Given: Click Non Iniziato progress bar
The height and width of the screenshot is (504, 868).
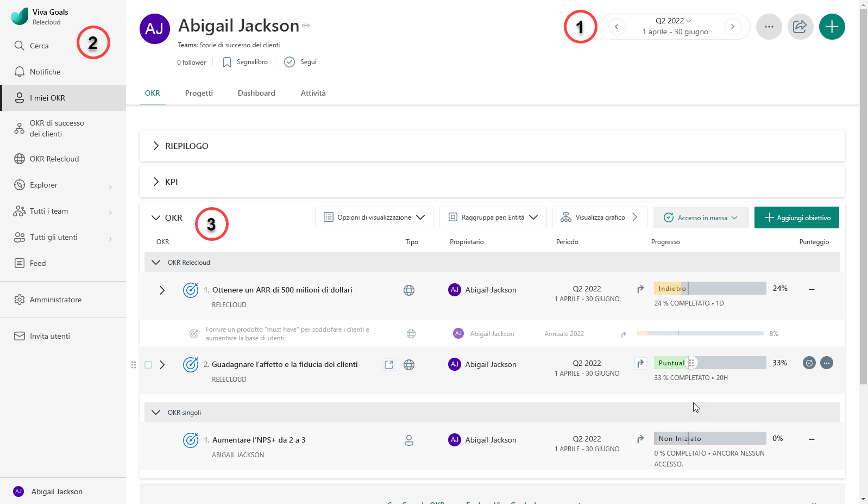Looking at the screenshot, I should pyautogui.click(x=710, y=438).
